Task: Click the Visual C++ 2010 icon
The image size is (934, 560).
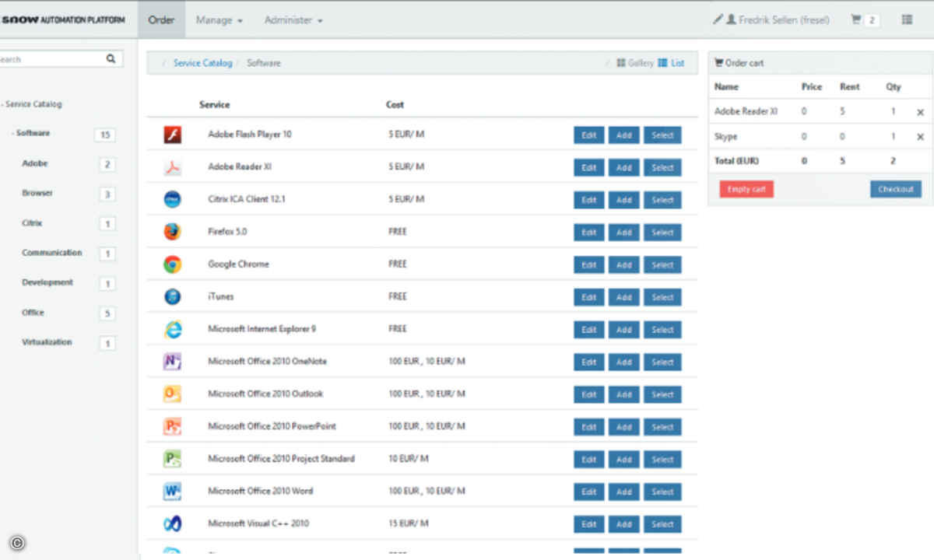Action: [x=172, y=524]
